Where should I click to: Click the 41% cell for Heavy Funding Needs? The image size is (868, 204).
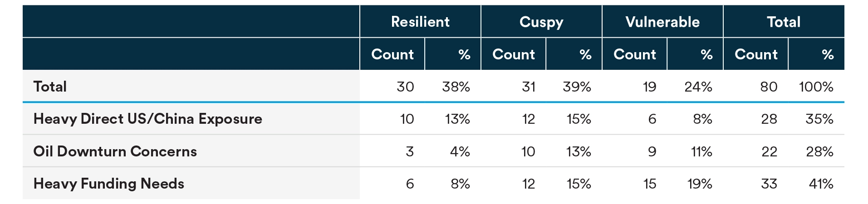coord(821,184)
